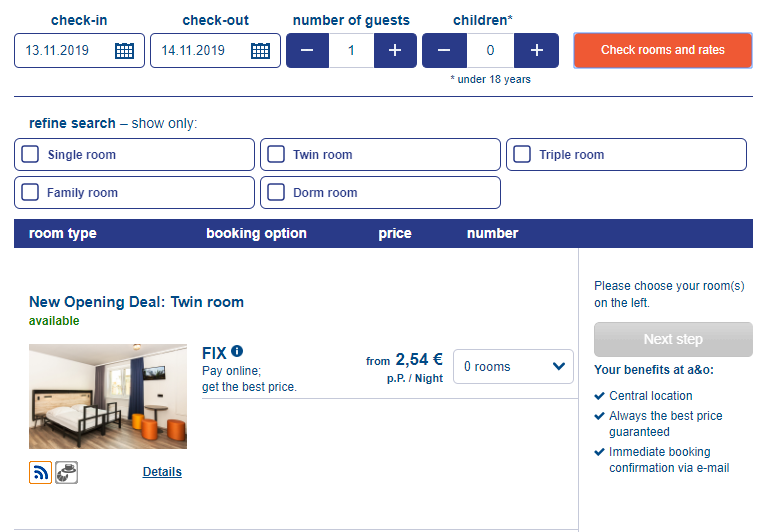Increase number of guests with plus
This screenshot has height=532, width=769.
coord(395,51)
